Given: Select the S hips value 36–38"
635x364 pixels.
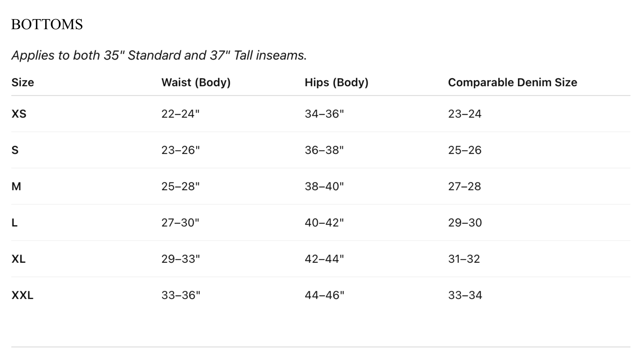Looking at the screenshot, I should (324, 150).
